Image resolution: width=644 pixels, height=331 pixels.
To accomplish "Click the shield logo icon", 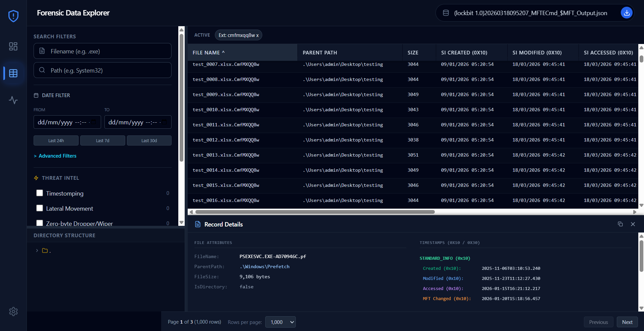I will [13, 16].
